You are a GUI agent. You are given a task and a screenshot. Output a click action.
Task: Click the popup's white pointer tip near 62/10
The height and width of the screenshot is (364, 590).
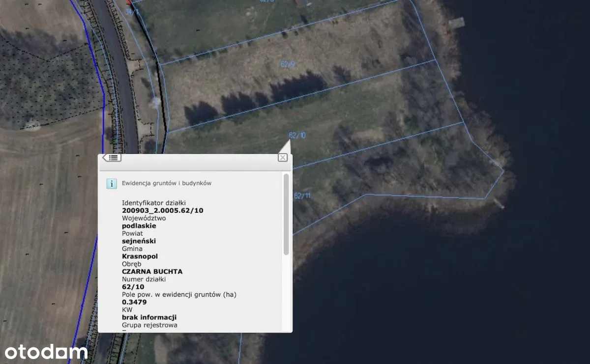point(286,146)
